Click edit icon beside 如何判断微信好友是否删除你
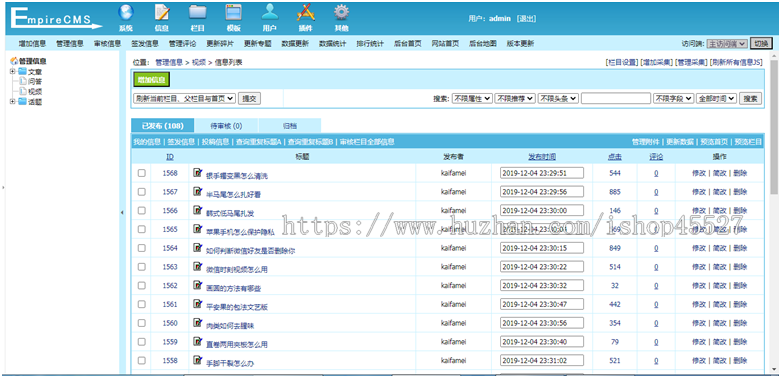Viewport: 781px width, 378px height. [197, 248]
